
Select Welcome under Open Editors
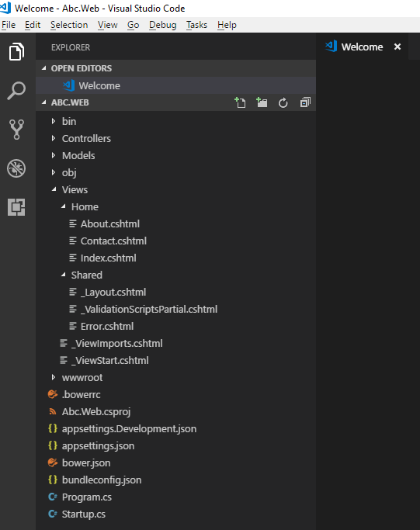(176, 85)
